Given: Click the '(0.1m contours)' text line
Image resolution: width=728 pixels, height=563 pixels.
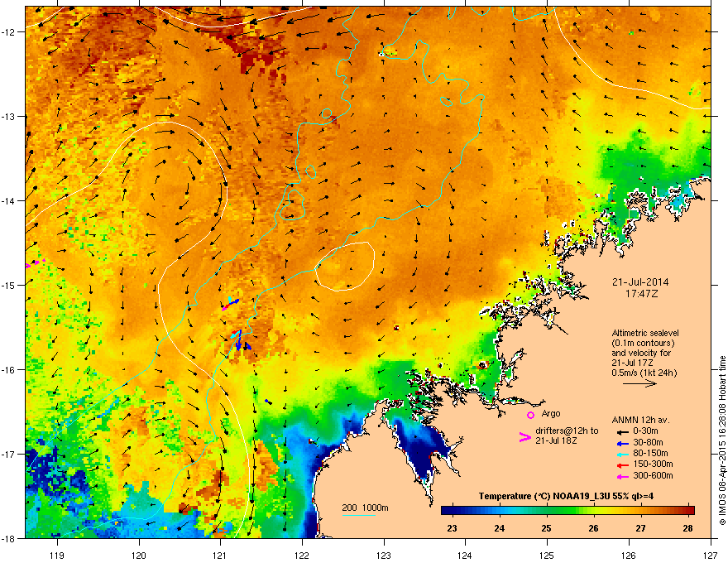Looking at the screenshot, I should tap(643, 343).
